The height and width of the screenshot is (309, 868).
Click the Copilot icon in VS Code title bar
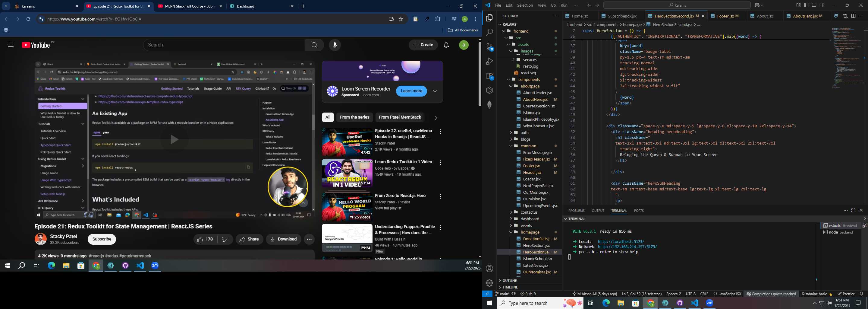[x=757, y=5]
